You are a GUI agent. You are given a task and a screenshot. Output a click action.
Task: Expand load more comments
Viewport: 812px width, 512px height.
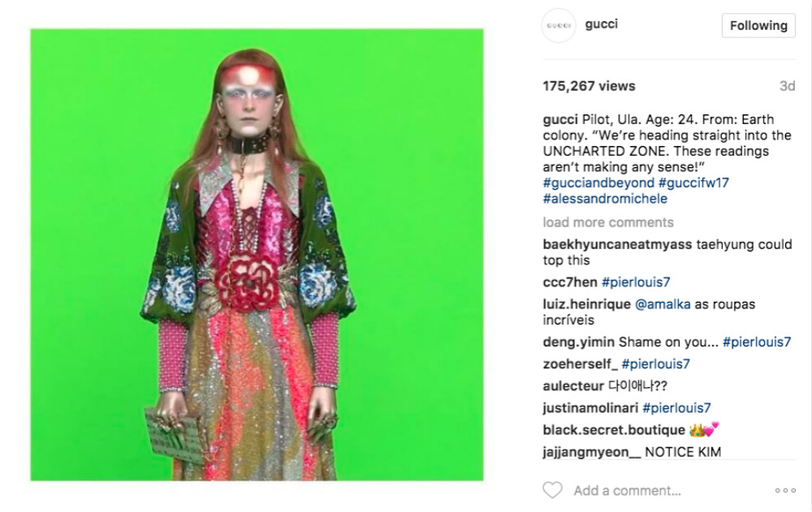click(608, 222)
